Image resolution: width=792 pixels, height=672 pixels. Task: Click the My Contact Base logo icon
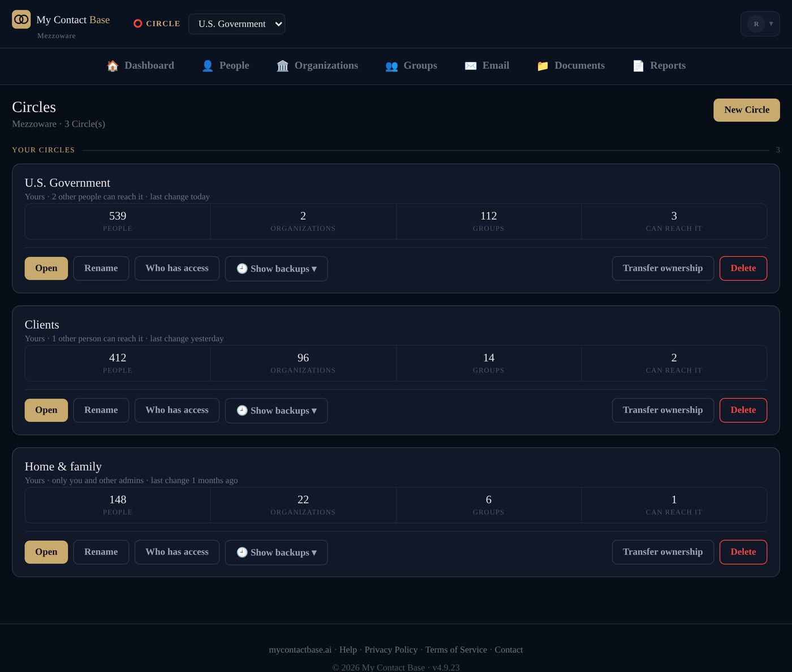pyautogui.click(x=21, y=19)
